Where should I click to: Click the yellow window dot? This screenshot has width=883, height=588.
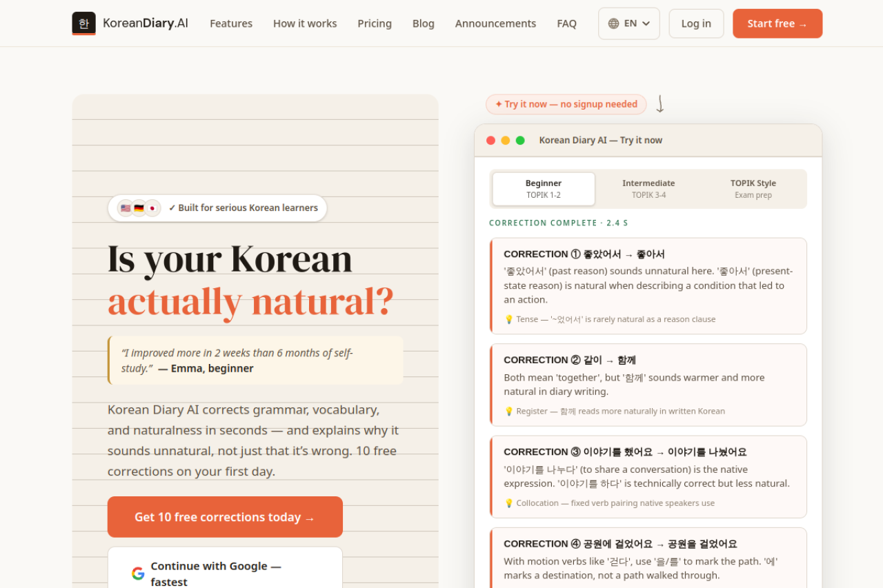506,140
